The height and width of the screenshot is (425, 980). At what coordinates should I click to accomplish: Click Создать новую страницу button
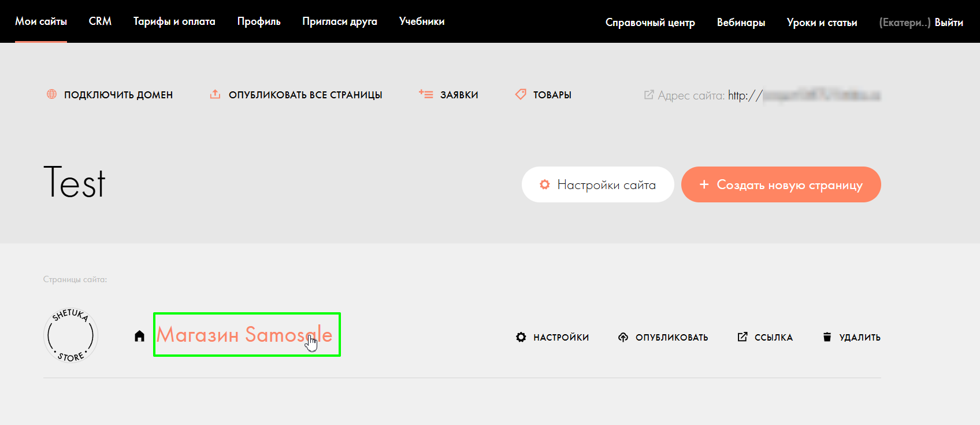coord(781,184)
